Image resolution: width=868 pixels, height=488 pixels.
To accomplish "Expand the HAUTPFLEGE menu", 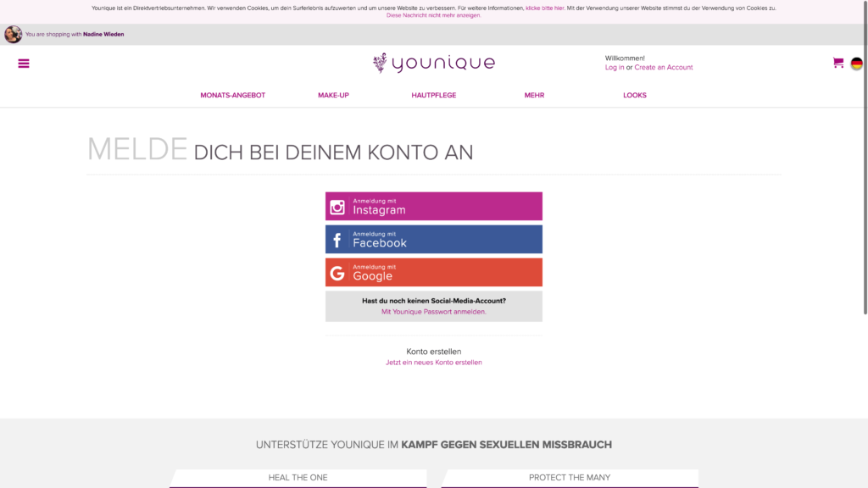I will click(433, 95).
